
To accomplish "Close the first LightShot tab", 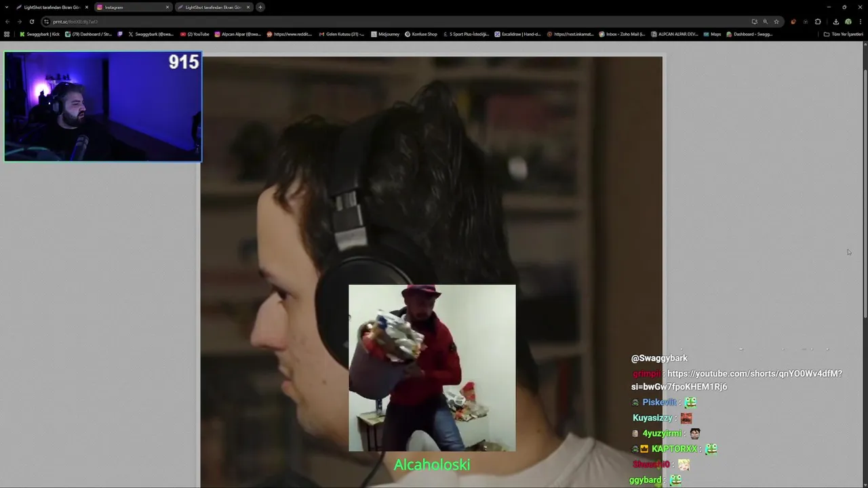I will 87,7.
